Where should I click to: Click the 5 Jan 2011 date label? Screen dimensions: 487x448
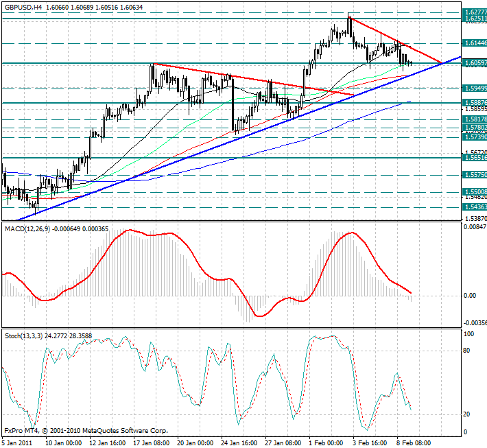(x=16, y=443)
